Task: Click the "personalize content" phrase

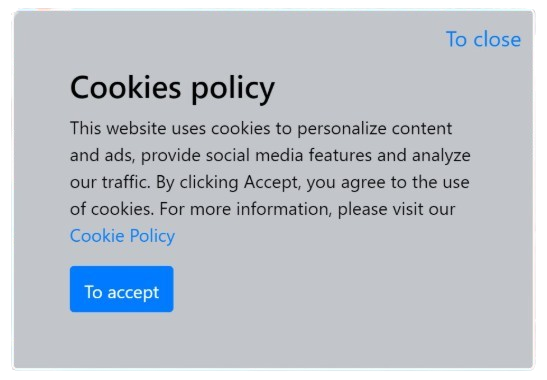Action: coord(375,128)
